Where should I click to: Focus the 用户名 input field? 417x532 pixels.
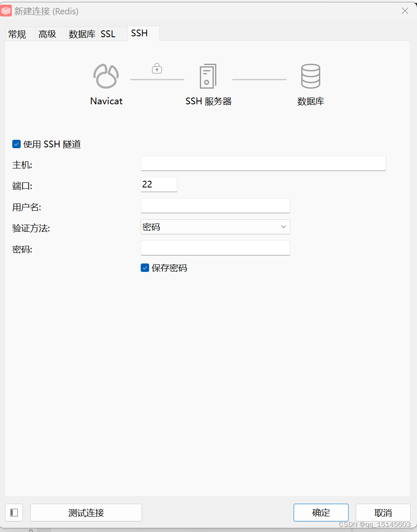215,206
